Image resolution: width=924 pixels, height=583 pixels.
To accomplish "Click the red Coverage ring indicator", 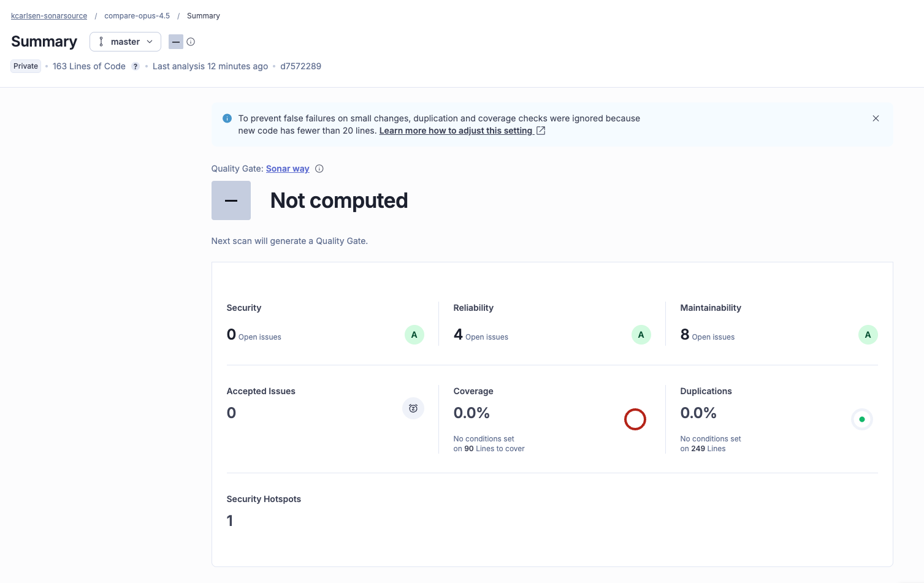I will click(635, 419).
